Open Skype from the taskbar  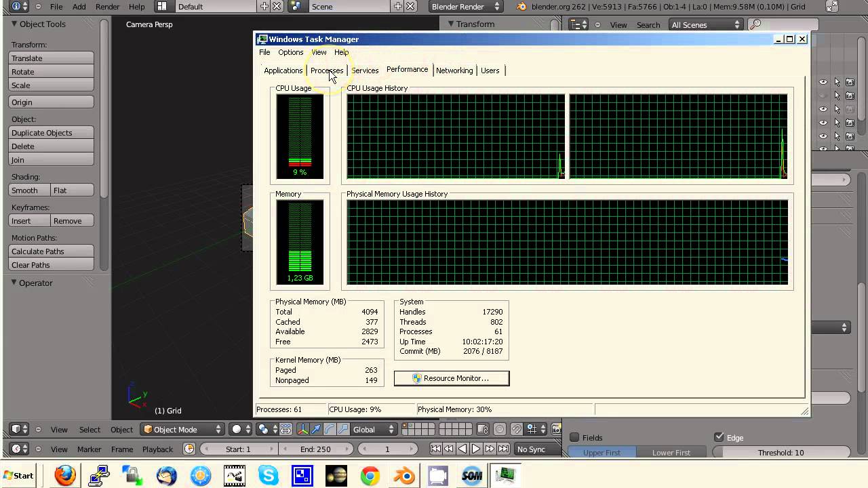(x=269, y=475)
